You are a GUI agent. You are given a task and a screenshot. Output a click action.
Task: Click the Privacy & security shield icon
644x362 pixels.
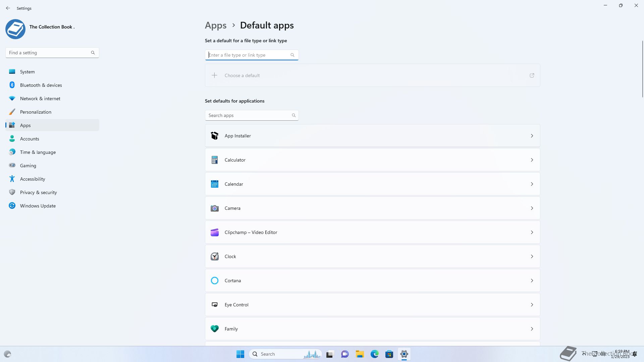(12, 192)
